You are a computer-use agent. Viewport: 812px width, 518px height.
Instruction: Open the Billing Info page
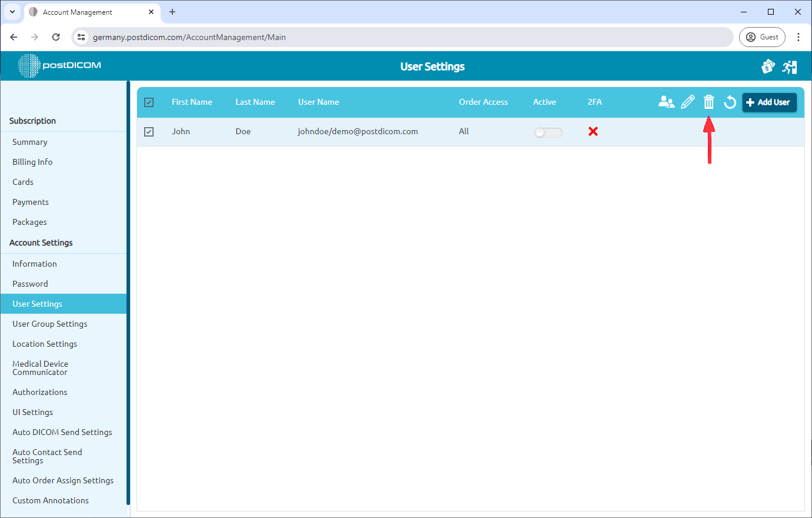coord(32,162)
